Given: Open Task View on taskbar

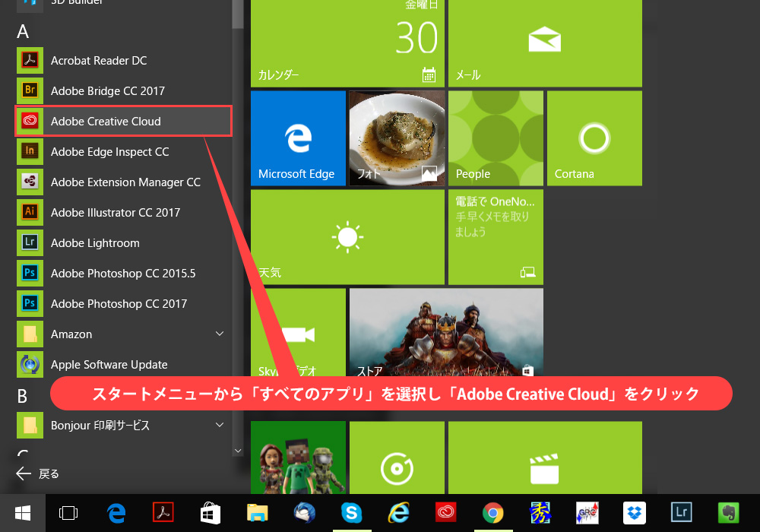Looking at the screenshot, I should pos(68,513).
